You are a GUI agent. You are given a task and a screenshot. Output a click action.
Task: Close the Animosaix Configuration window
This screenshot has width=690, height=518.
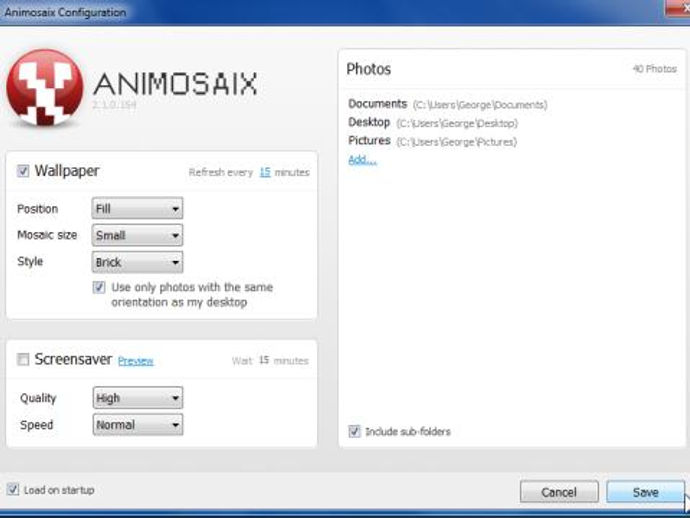679,8
